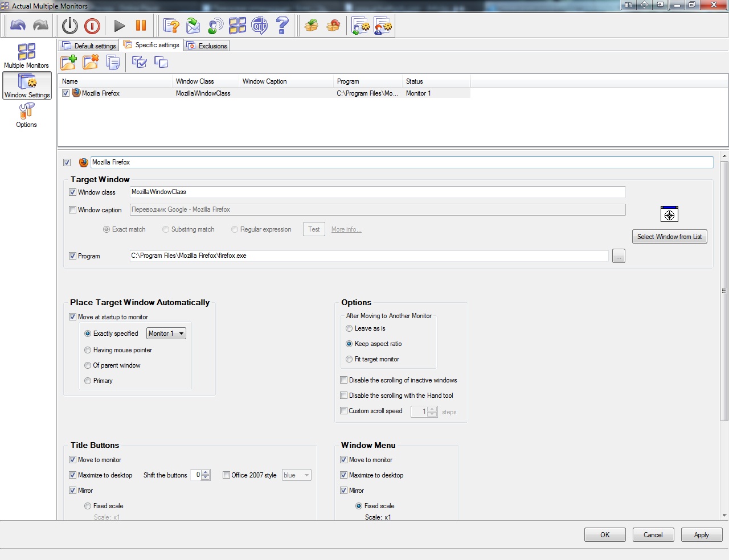The width and height of the screenshot is (729, 560).
Task: Click the Program path text field
Action: pyautogui.click(x=369, y=256)
